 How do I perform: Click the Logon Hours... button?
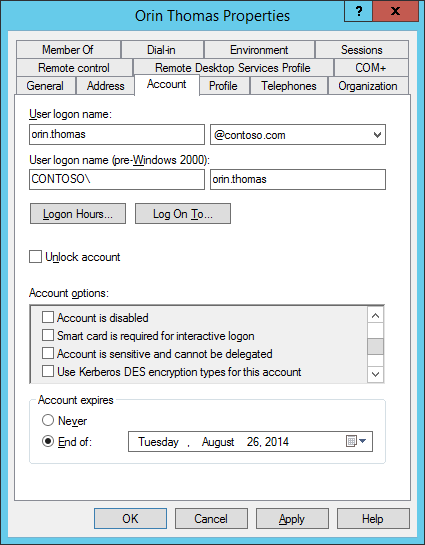(x=78, y=214)
